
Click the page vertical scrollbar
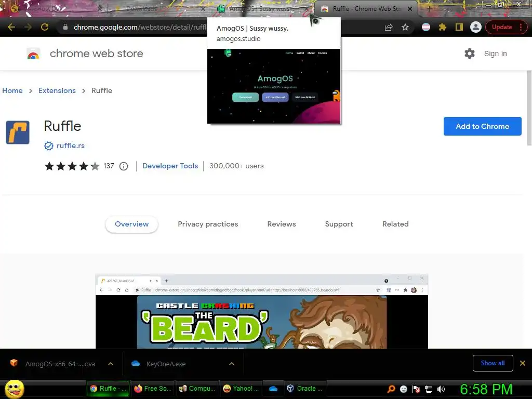pos(529,109)
